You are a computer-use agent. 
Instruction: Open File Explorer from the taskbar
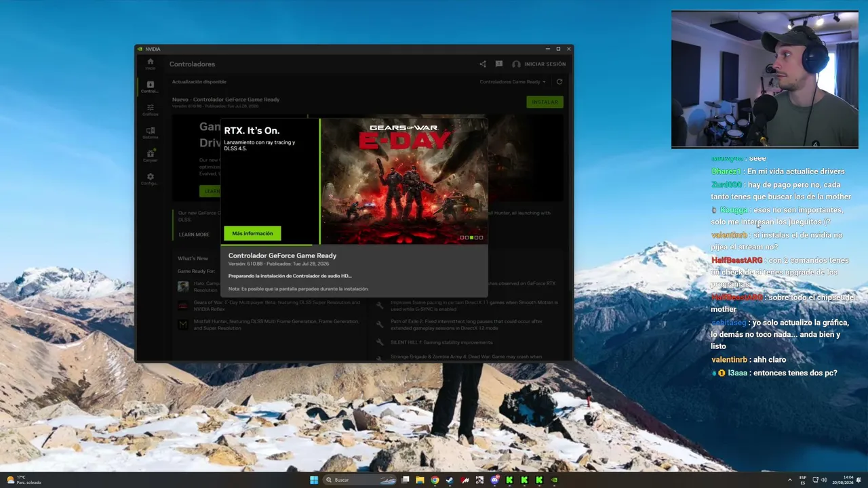(420, 480)
